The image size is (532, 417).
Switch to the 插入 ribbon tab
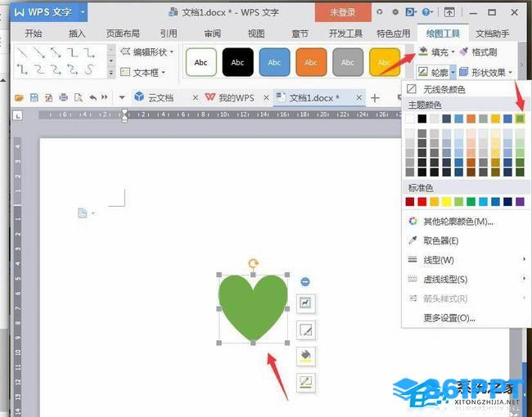point(77,34)
